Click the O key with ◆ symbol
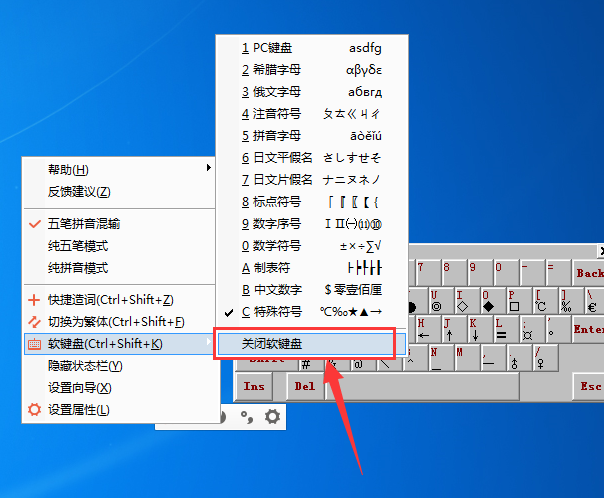This screenshot has height=498, width=604. (493, 301)
